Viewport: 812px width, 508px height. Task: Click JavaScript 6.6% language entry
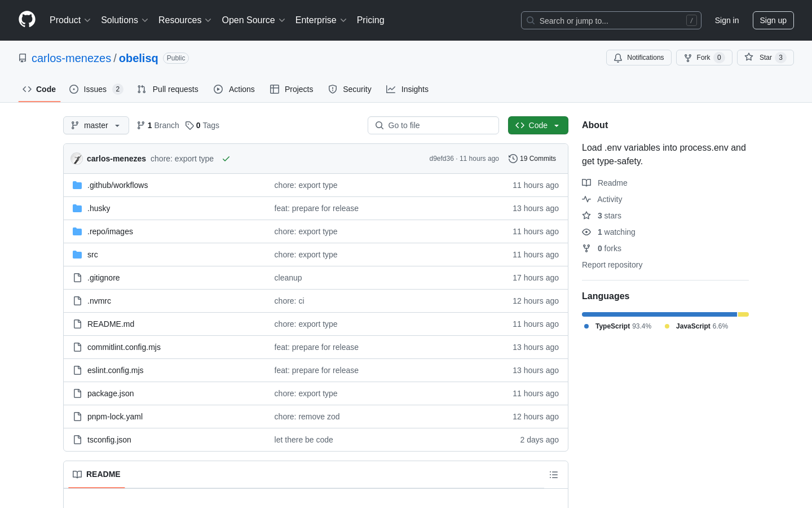(696, 326)
